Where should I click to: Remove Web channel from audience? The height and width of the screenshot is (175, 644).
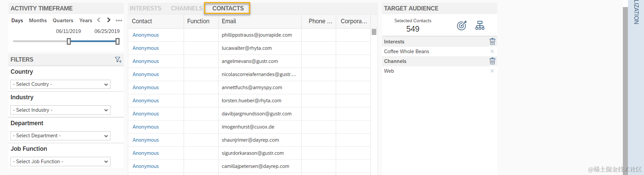(x=492, y=71)
